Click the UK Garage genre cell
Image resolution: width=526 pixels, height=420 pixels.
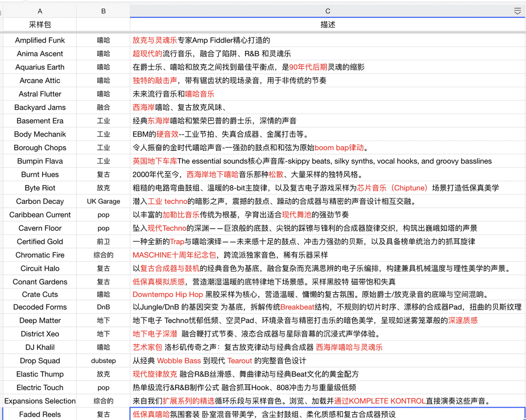[x=103, y=201]
